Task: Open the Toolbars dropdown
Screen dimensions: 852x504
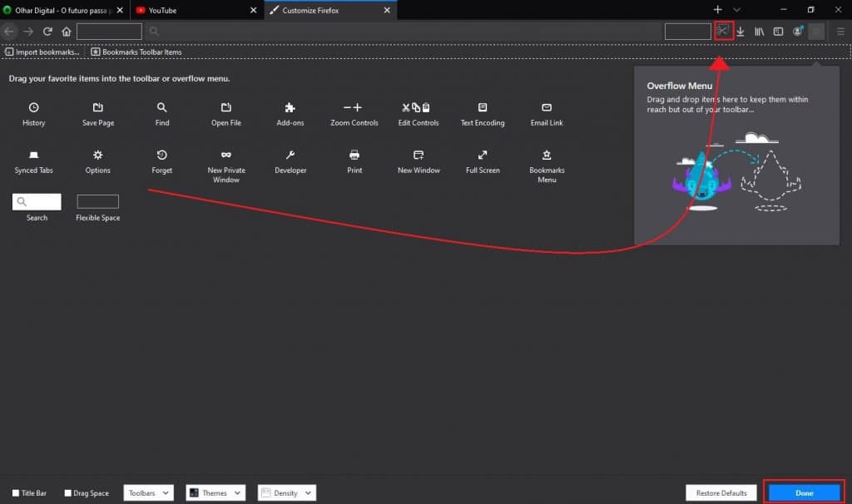Action: coord(148,492)
